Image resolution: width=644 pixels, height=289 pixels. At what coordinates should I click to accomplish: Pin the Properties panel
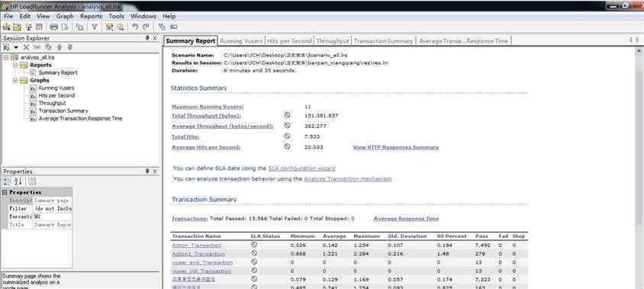point(147,171)
